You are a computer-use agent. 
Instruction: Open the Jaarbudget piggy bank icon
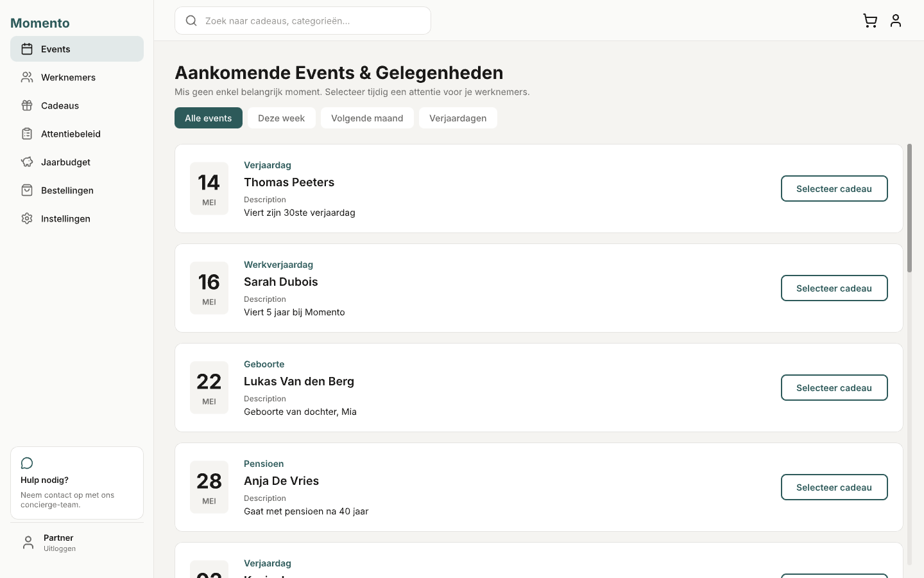(26, 162)
